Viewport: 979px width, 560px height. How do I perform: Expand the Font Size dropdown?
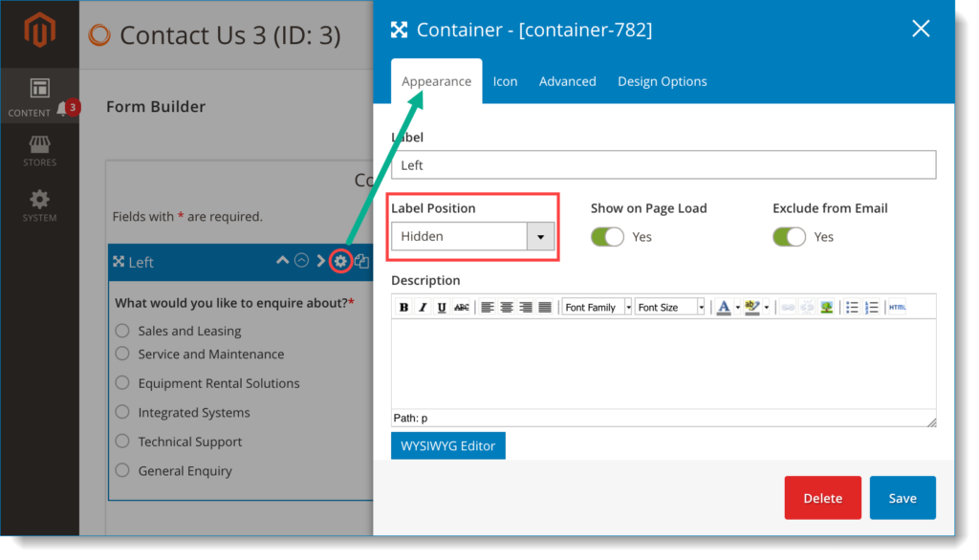(x=669, y=307)
